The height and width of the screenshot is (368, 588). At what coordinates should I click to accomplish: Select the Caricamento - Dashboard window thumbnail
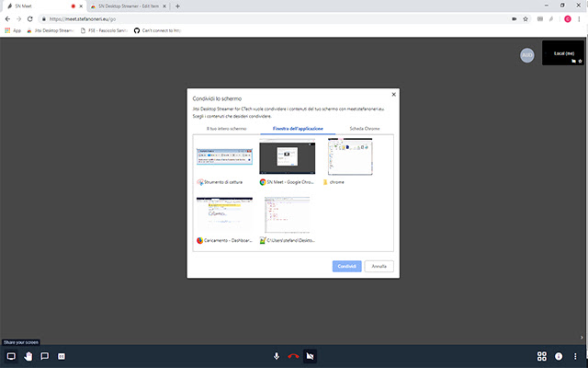click(224, 214)
